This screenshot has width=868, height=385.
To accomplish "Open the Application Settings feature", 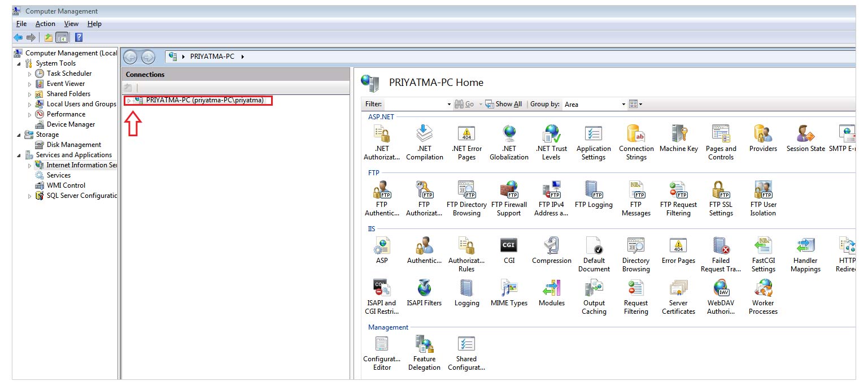I will [594, 142].
